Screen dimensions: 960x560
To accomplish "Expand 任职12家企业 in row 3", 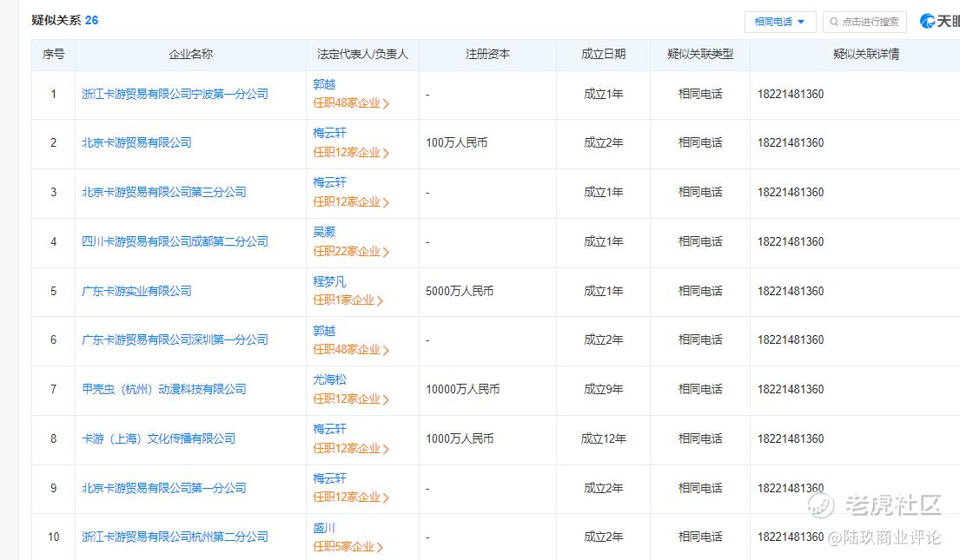I will (x=351, y=202).
